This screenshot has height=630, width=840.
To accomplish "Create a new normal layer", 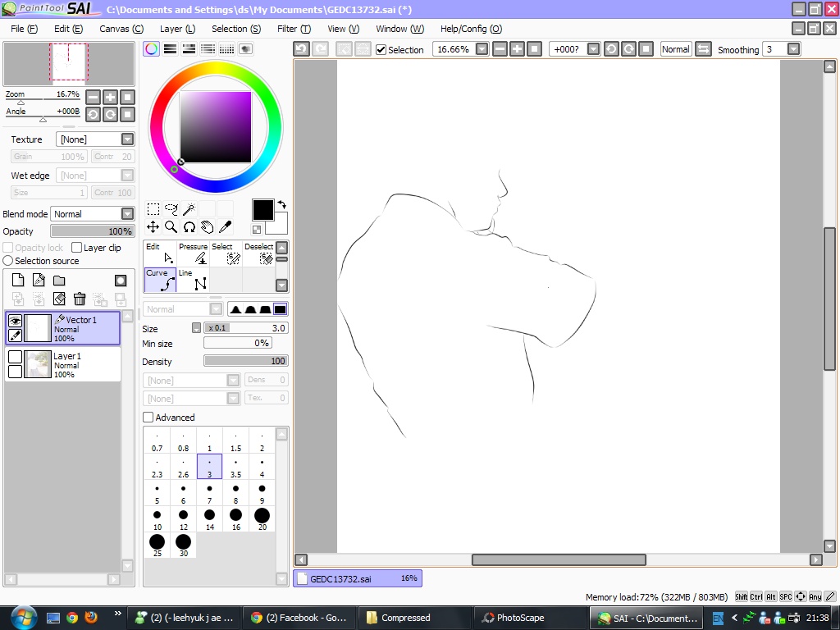I will coord(18,281).
